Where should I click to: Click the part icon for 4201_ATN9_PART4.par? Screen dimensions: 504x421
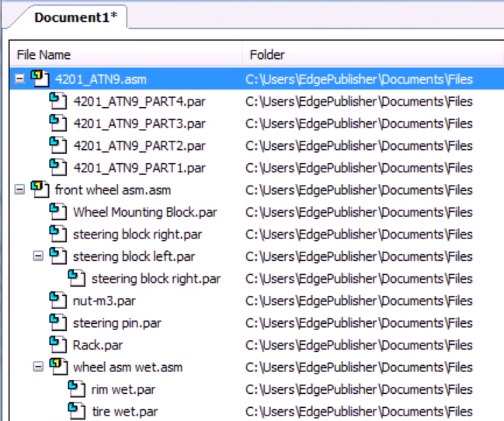(x=58, y=101)
